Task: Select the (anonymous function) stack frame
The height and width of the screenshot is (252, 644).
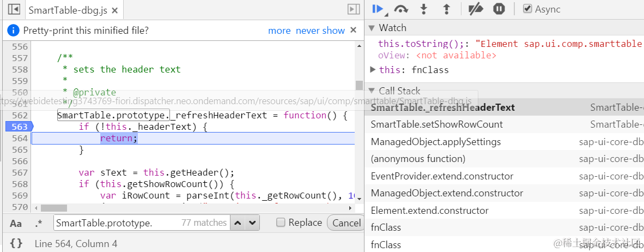Action: (505, 159)
